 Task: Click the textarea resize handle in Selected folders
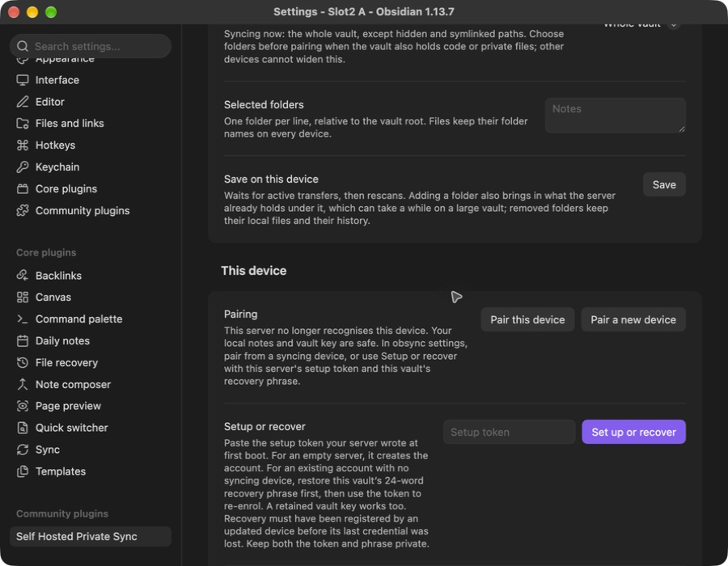pos(682,129)
